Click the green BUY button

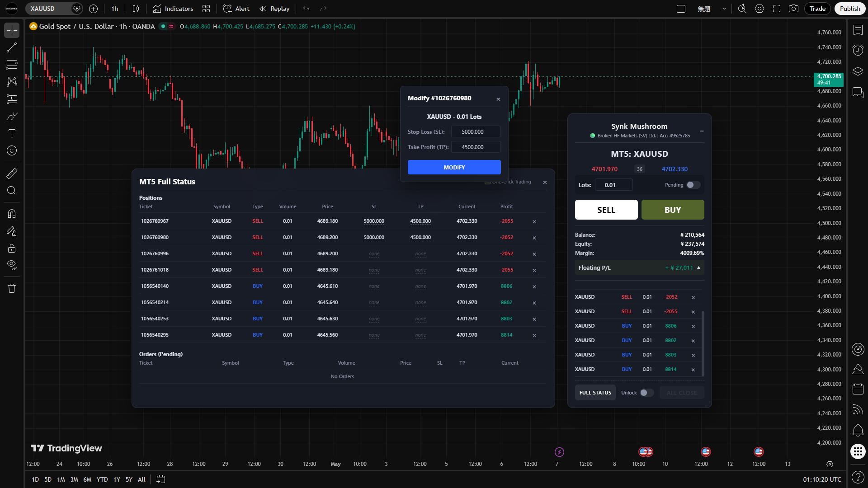click(x=673, y=210)
